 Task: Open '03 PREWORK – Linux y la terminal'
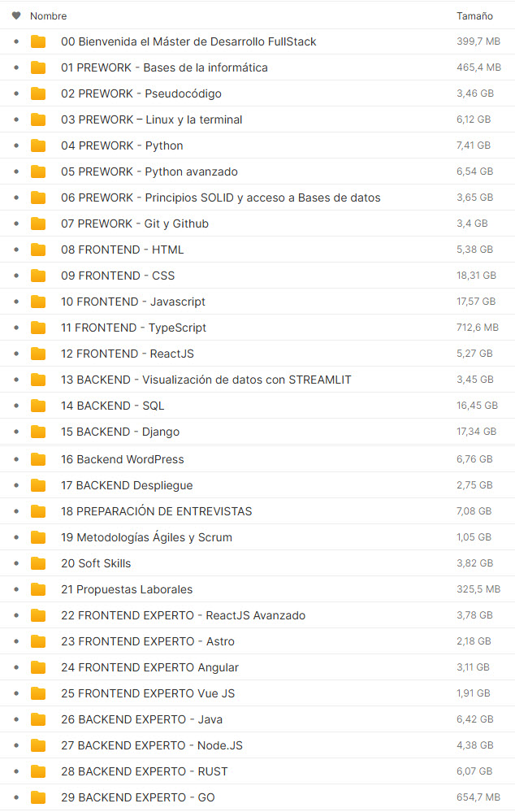pos(151,119)
